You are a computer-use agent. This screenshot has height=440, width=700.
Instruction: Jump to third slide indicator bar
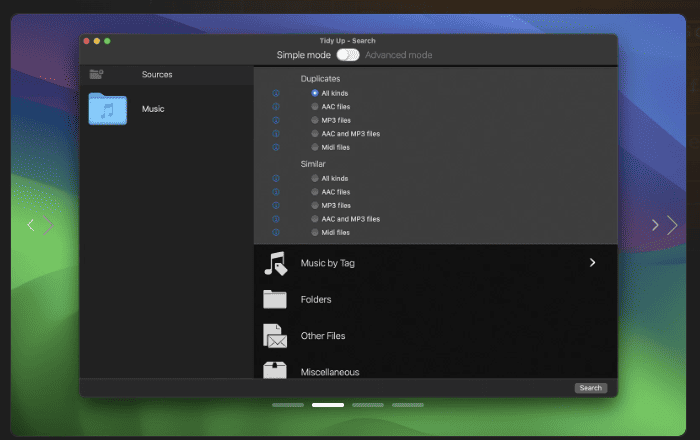[x=368, y=405]
